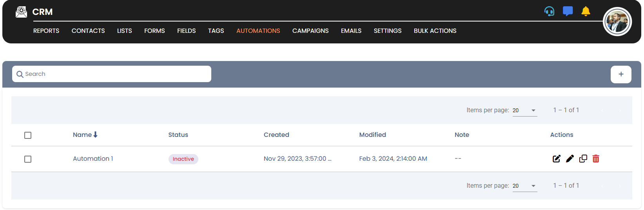Click the edit-in-box icon for Automation 1

(x=557, y=159)
